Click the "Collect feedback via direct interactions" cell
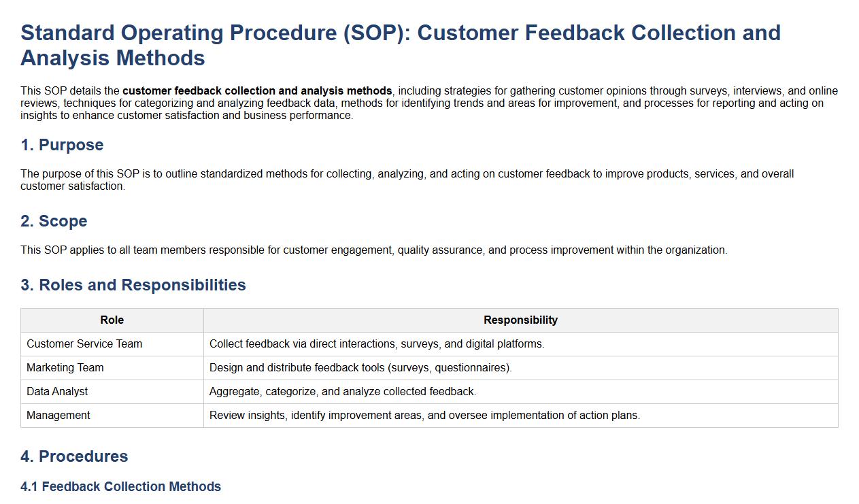The height and width of the screenshot is (504, 859). [377, 344]
